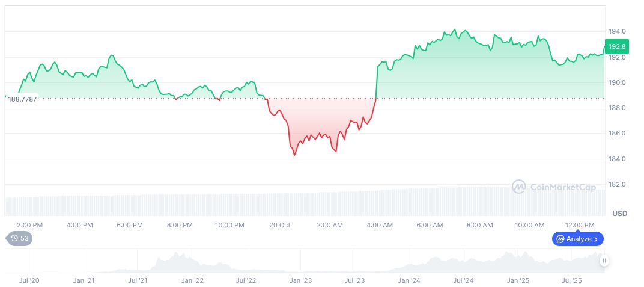This screenshot has width=644, height=287.
Task: Click the USD currency label
Action: tap(619, 214)
